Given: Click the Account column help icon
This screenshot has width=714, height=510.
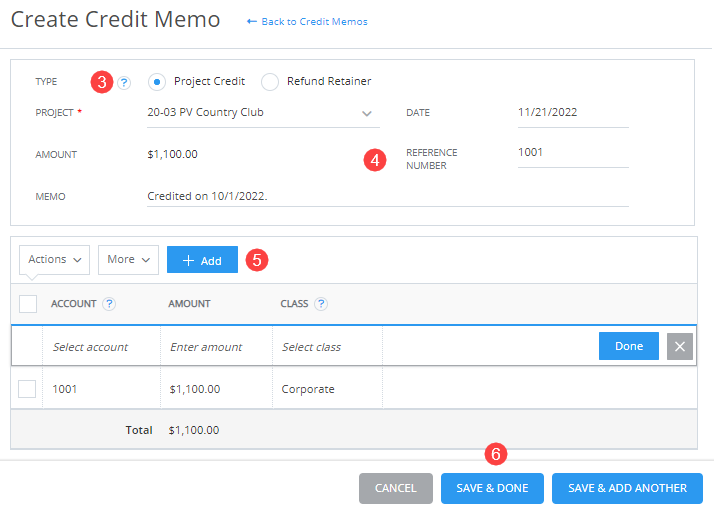Looking at the screenshot, I should pyautogui.click(x=109, y=304).
